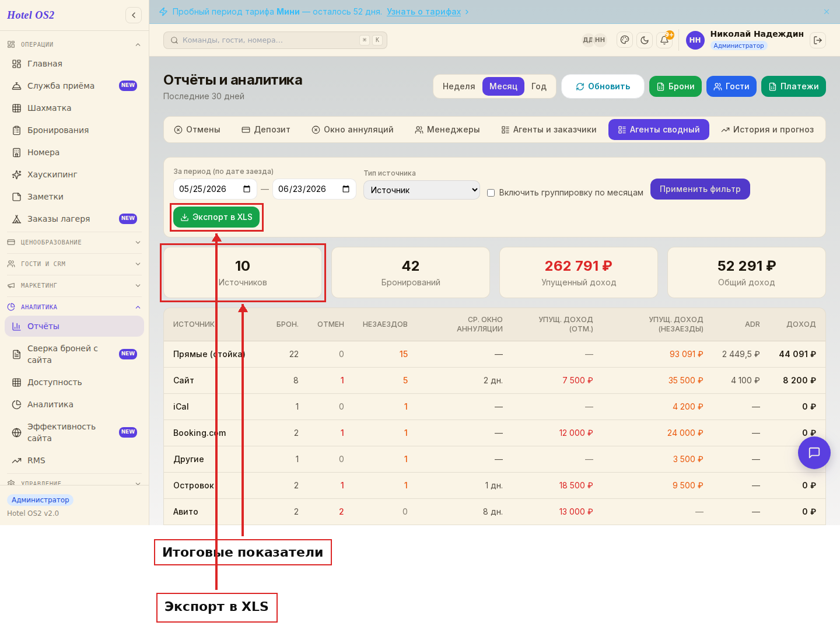
Task: Enable grouping by months checkbox
Action: pyautogui.click(x=491, y=193)
